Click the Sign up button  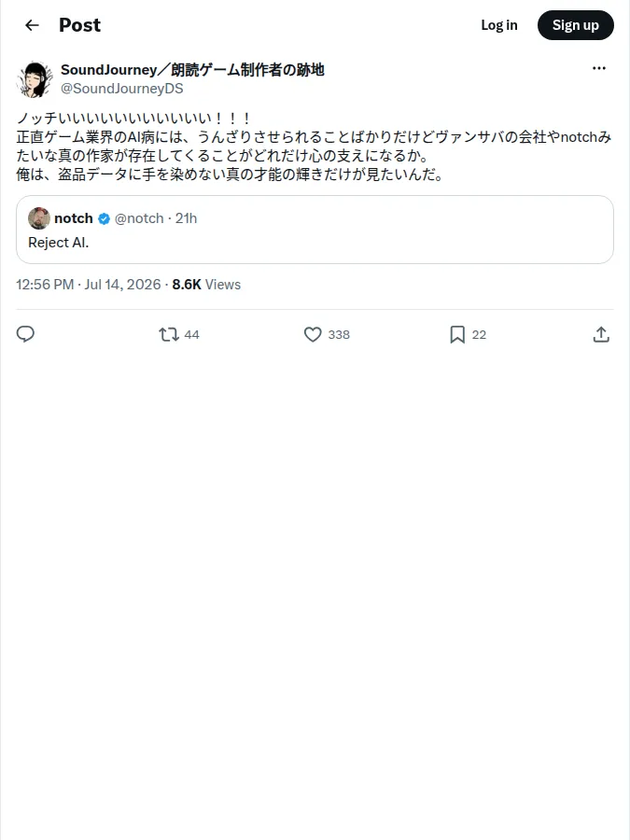click(x=575, y=25)
